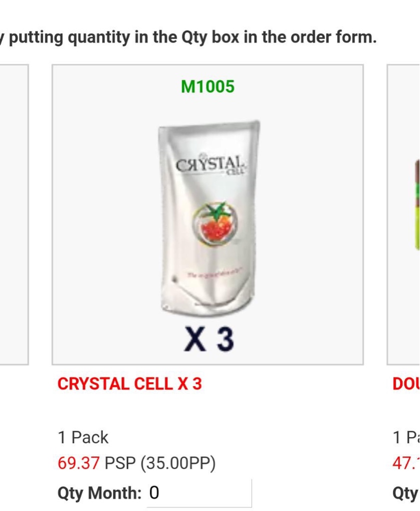Screen dimensions: 420x511
Task: Click the "putting quantity in the Qty box" heading
Action: (189, 37)
